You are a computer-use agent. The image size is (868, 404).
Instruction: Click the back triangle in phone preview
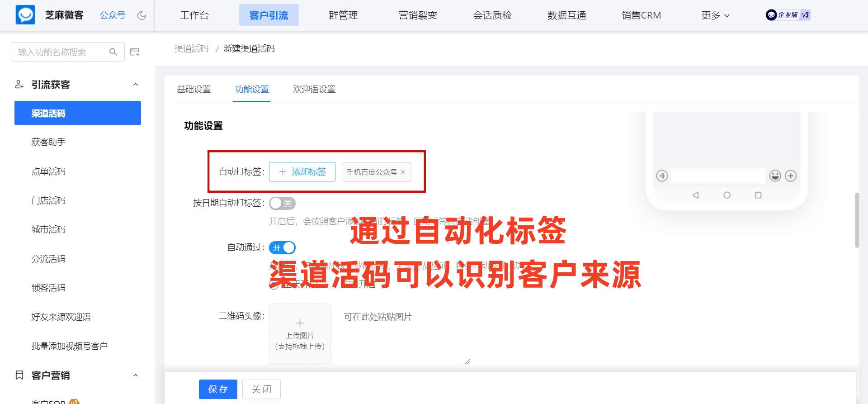(x=696, y=195)
